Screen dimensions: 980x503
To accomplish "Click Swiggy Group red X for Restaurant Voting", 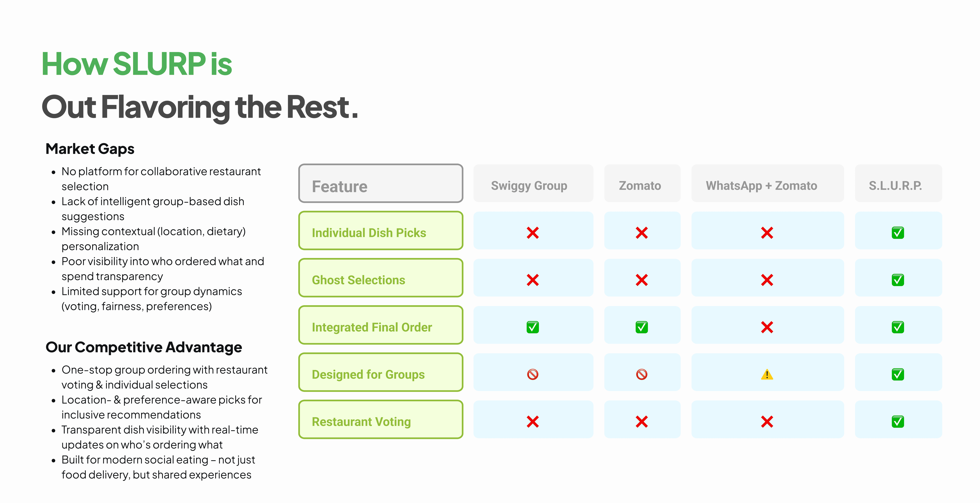I will 533,421.
